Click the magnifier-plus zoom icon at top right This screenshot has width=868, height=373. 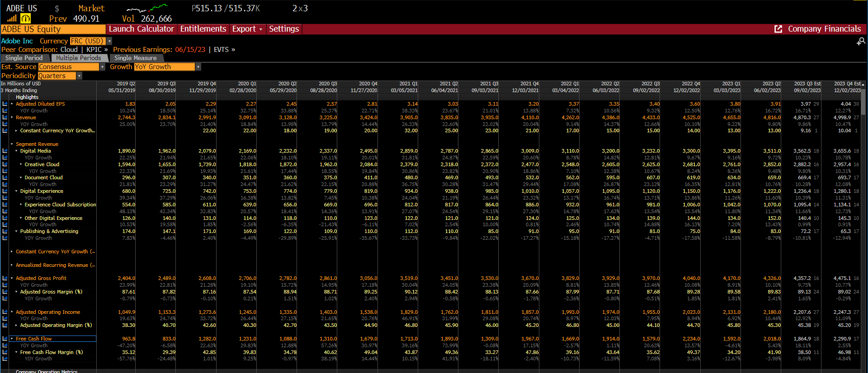(861, 42)
